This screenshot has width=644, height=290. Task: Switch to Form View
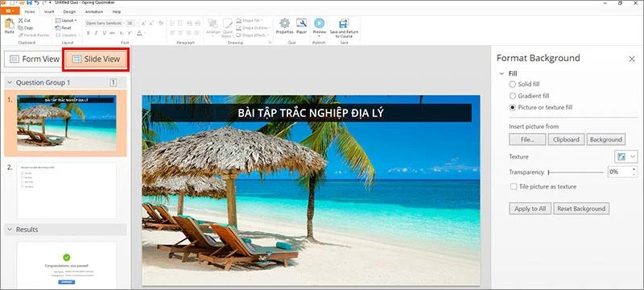pyautogui.click(x=33, y=59)
